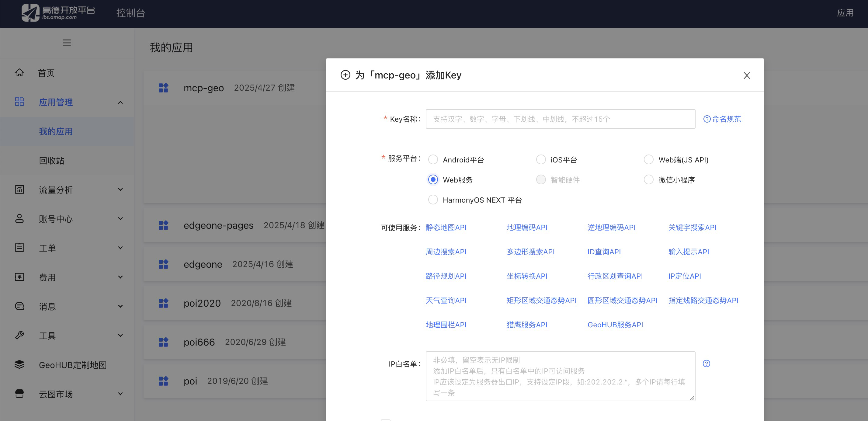Click the GeoHUB定制地图 layers icon
Image resolution: width=868 pixels, height=421 pixels.
(19, 364)
